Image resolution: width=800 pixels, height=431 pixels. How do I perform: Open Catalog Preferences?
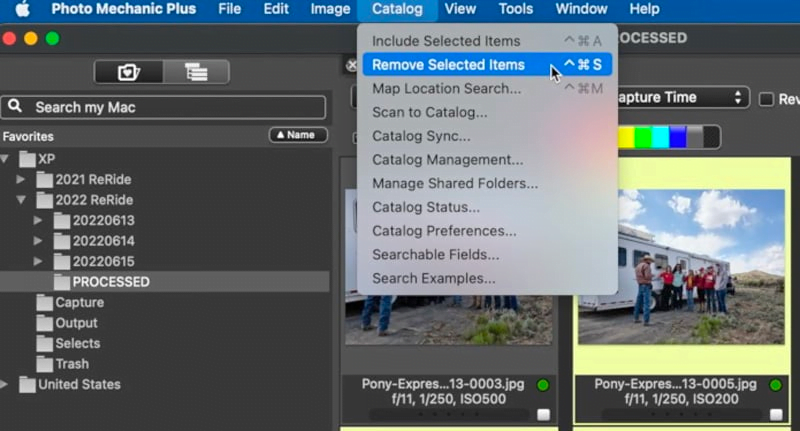tap(487, 231)
